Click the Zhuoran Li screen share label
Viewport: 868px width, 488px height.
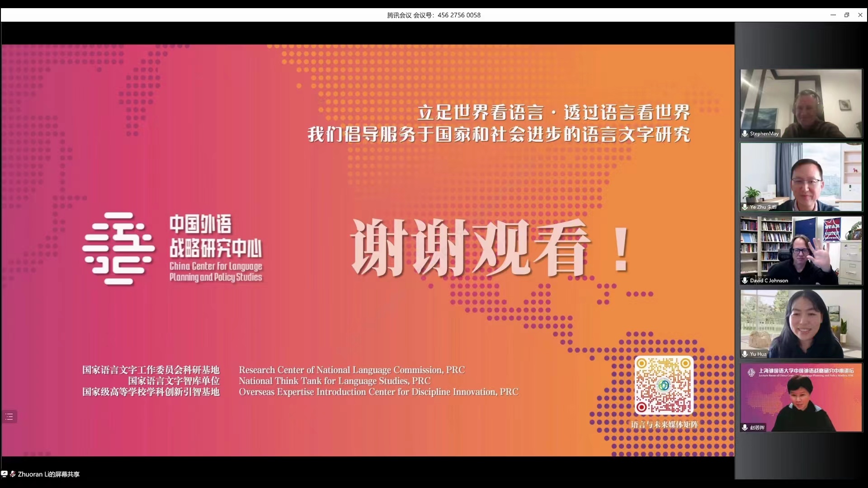48,474
